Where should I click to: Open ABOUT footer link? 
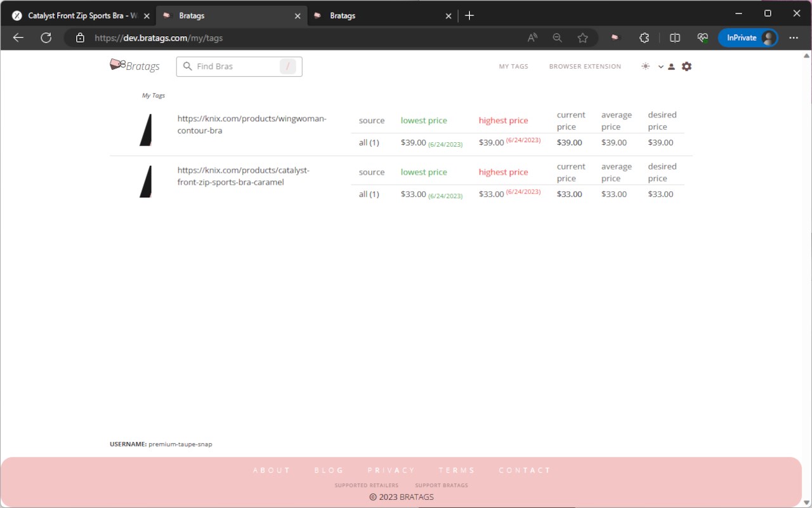(272, 471)
